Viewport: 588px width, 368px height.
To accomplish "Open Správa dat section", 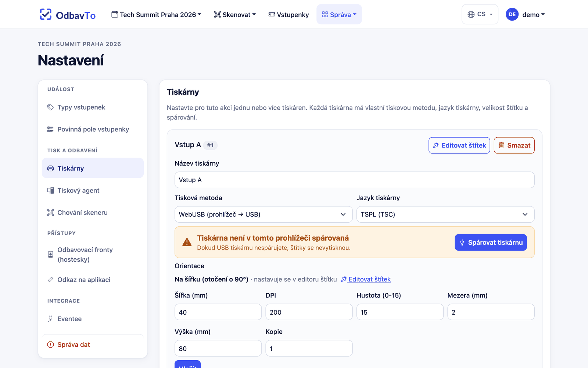I will click(93, 344).
